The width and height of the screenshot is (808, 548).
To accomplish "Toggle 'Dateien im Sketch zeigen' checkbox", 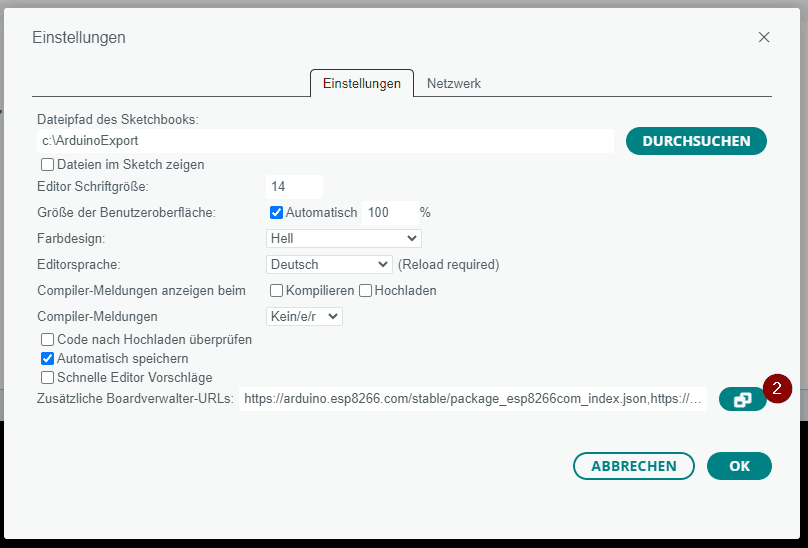I will pyautogui.click(x=47, y=165).
